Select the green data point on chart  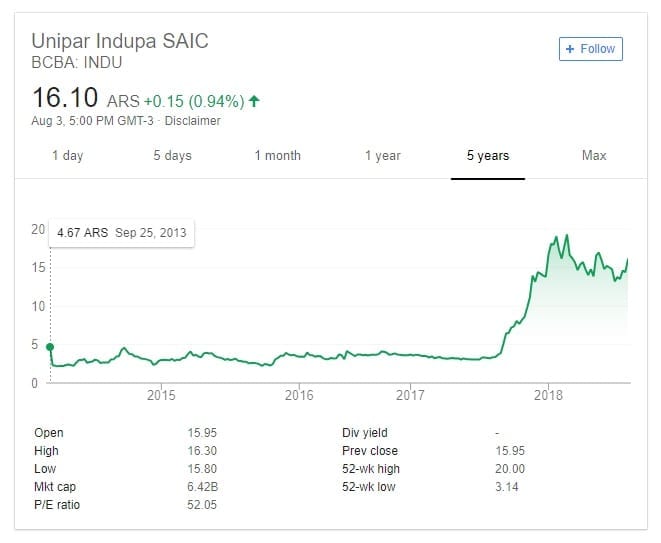[x=50, y=347]
